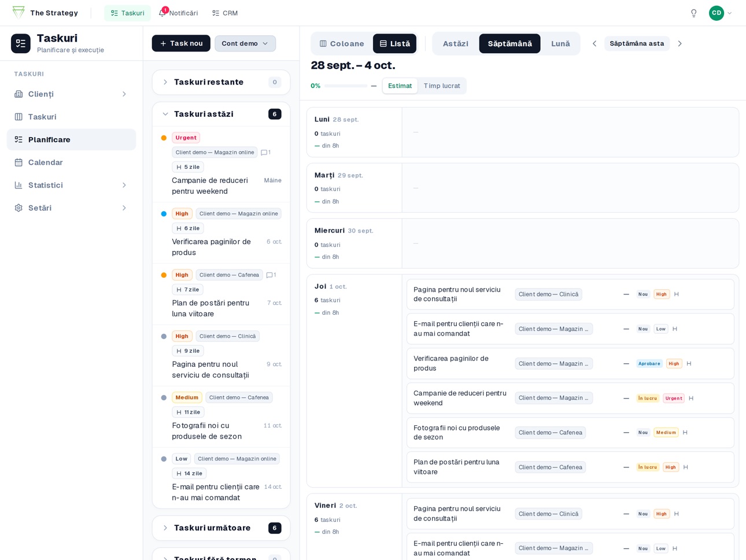746x560 pixels.
Task: Click Urgent badge on Campanie de reduceri
Action: tap(186, 138)
